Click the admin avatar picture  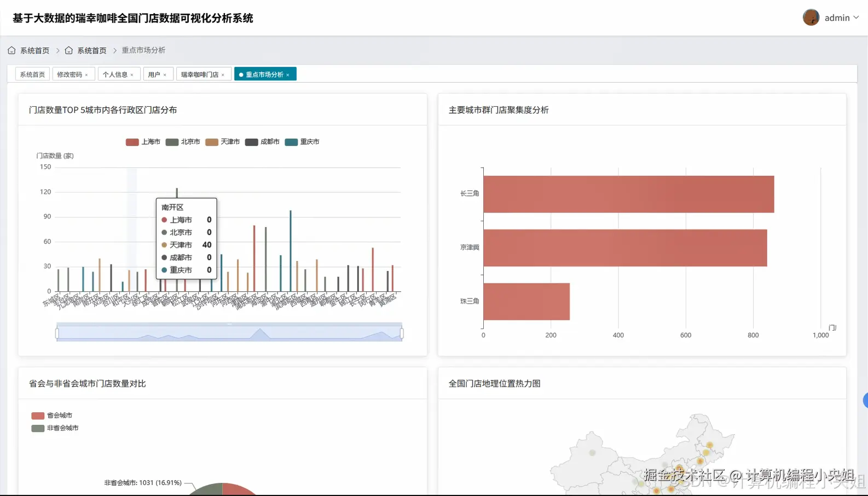(x=811, y=18)
